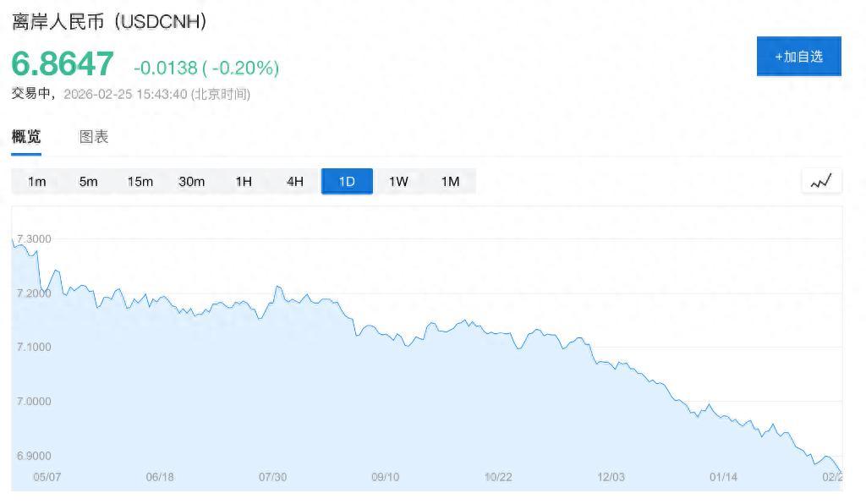Switch to the 1W weekly view
The width and height of the screenshot is (866, 504).
click(x=398, y=180)
